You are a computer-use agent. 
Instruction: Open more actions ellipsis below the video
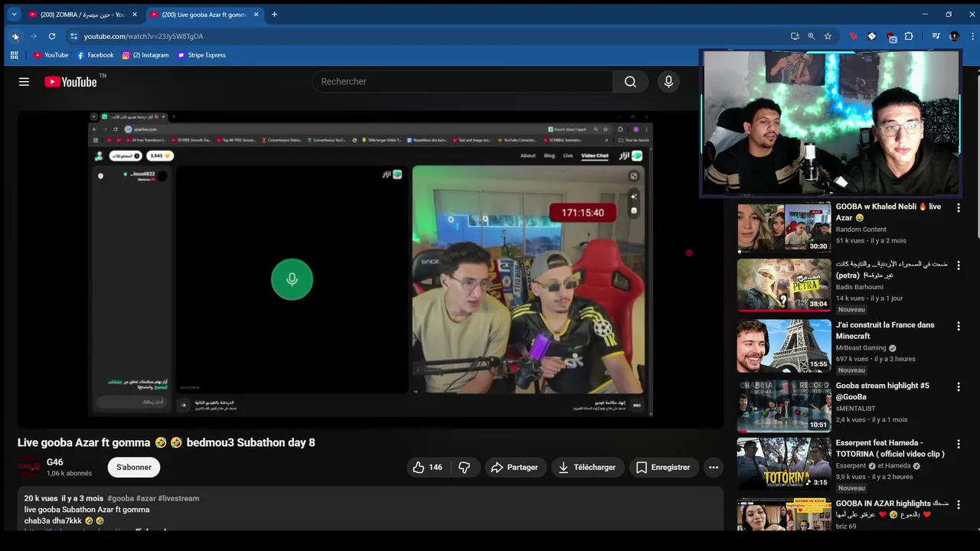714,468
